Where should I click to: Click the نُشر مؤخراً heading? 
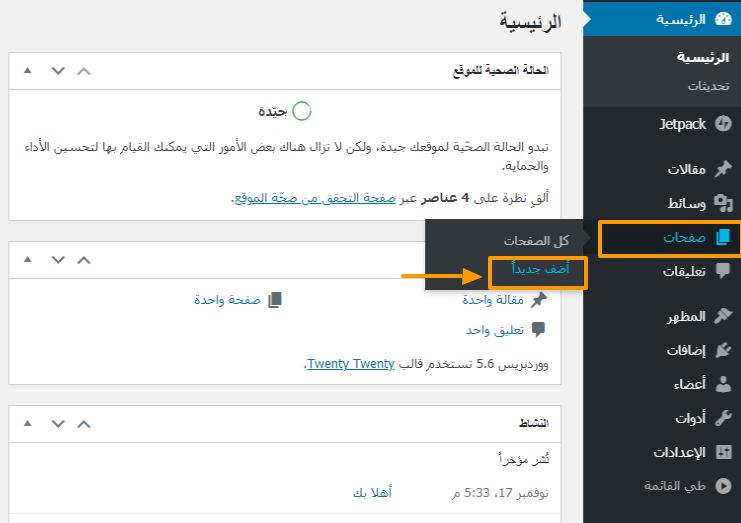(x=524, y=459)
